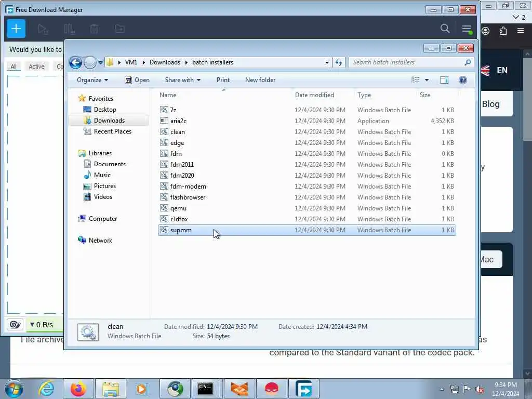Select the 7z batch file
The width and height of the screenshot is (532, 399).
pyautogui.click(x=307, y=110)
